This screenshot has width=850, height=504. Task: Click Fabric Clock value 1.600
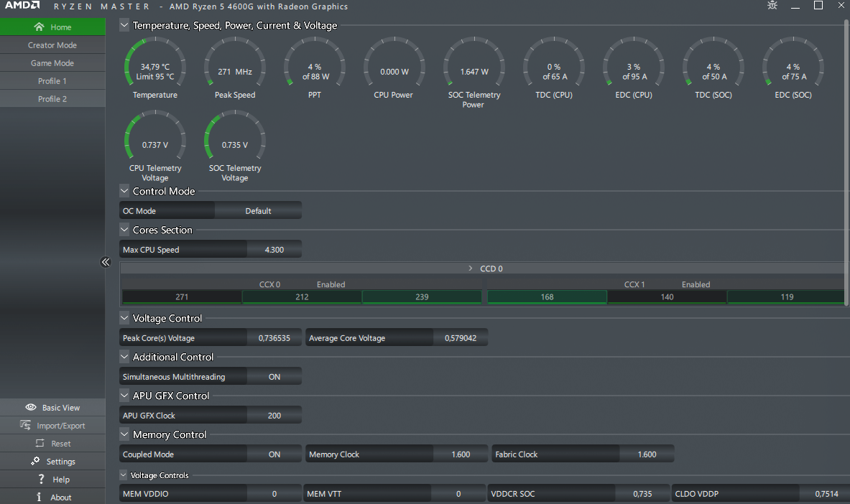(x=647, y=454)
